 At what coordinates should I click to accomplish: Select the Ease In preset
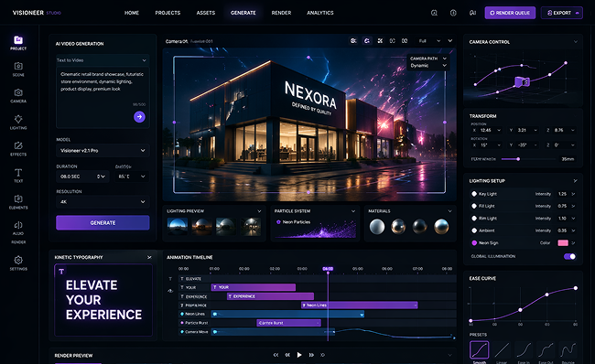[x=524, y=349]
